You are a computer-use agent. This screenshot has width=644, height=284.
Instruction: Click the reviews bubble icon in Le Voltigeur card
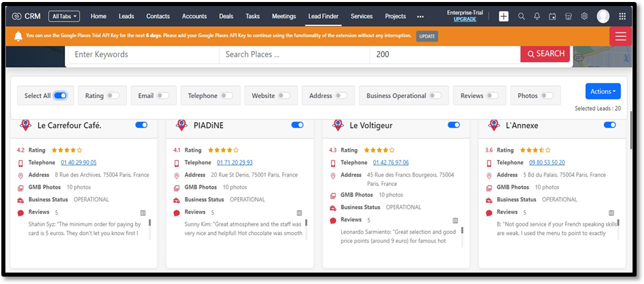(x=332, y=221)
